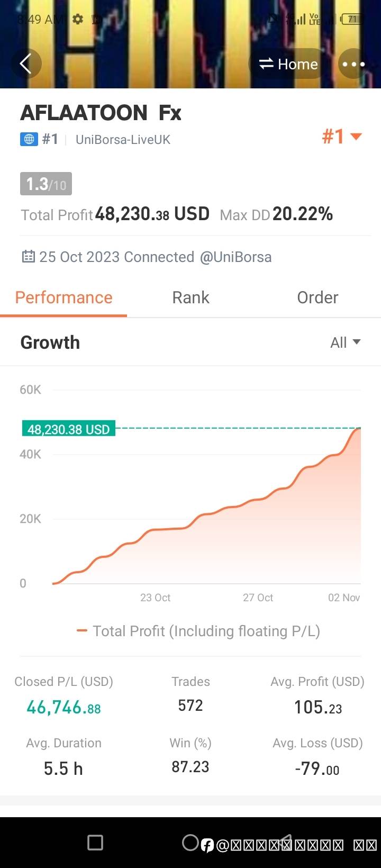Expand the All time-range dropdown
This screenshot has width=381, height=868.
(x=345, y=342)
